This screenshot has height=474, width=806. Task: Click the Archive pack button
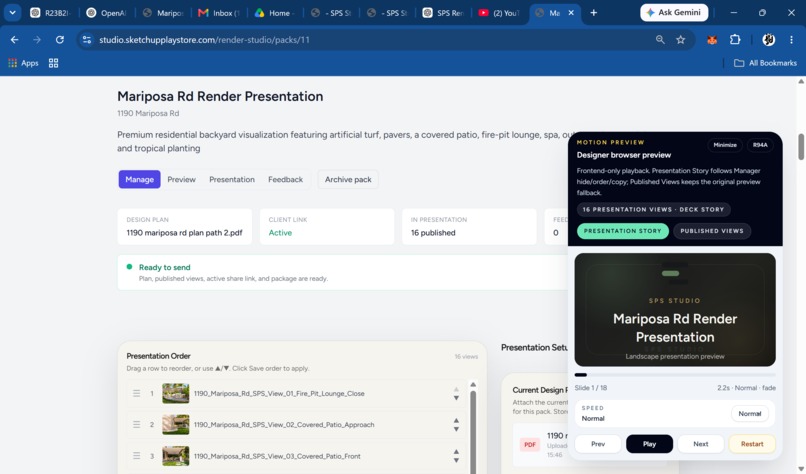click(348, 179)
